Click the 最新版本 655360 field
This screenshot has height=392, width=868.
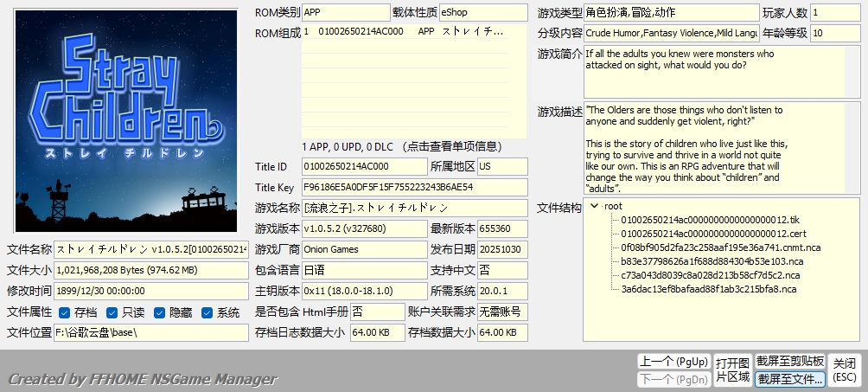tap(502, 229)
